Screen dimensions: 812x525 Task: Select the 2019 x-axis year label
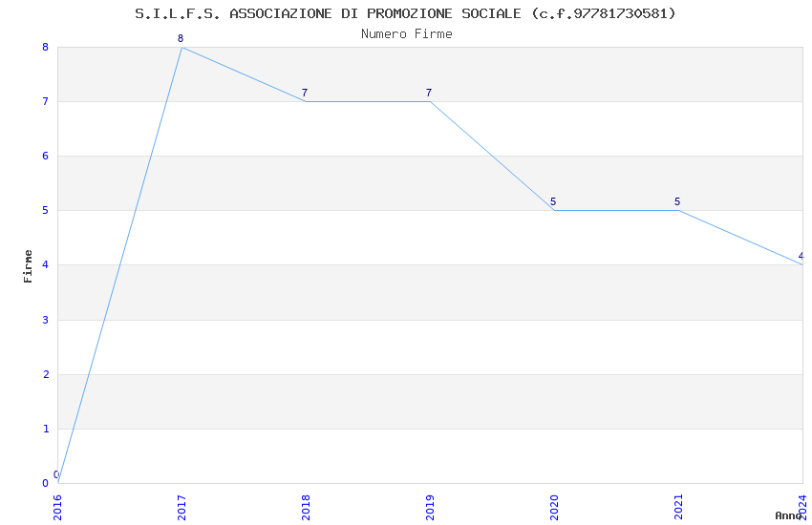430,508
